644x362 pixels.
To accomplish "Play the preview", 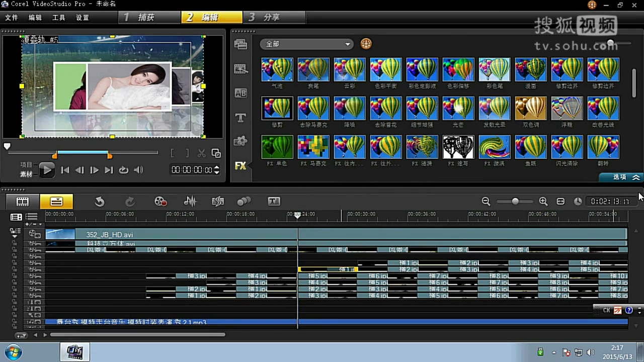I will [x=47, y=170].
